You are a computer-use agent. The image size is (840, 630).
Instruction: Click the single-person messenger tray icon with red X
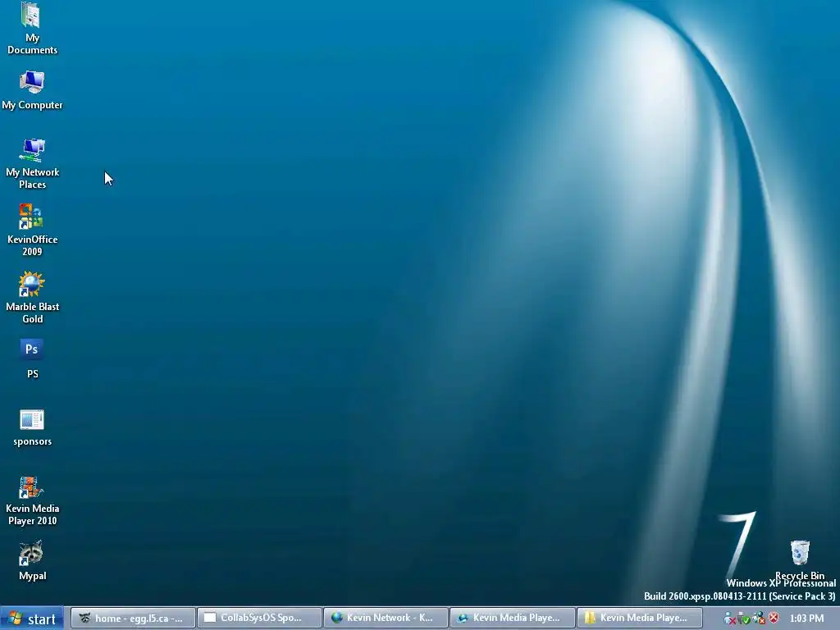[x=729, y=619]
